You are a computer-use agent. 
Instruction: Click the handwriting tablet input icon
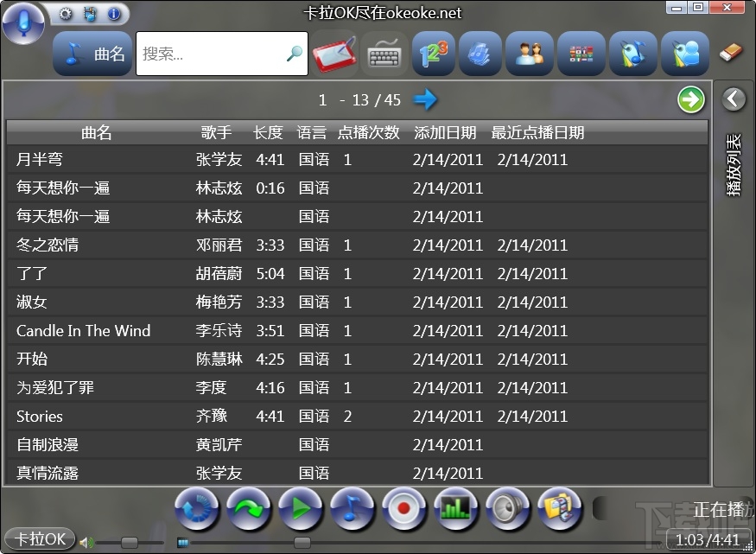coord(334,54)
